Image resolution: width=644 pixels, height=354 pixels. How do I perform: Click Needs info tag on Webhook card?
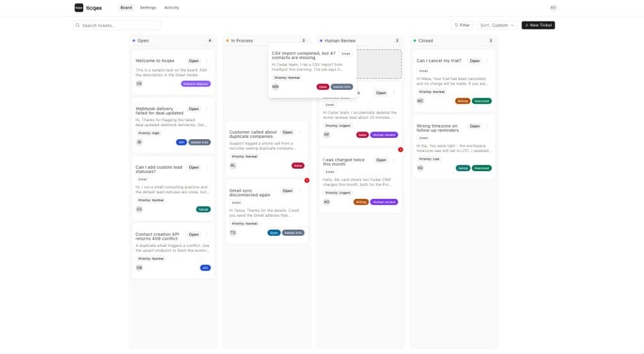pyautogui.click(x=199, y=142)
